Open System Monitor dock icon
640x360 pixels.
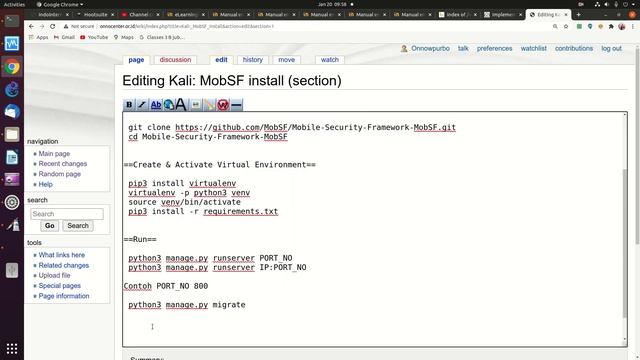(x=12, y=43)
